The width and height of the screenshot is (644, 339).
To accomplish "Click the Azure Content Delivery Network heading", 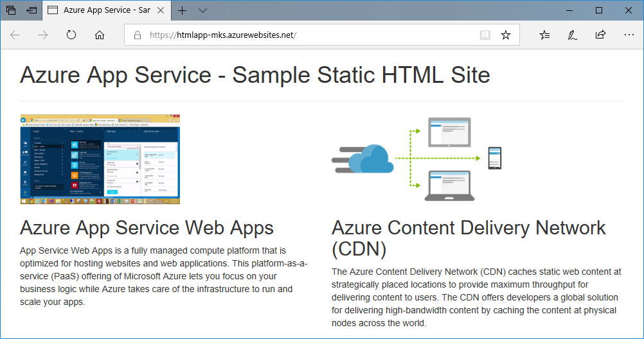I will (x=469, y=238).
